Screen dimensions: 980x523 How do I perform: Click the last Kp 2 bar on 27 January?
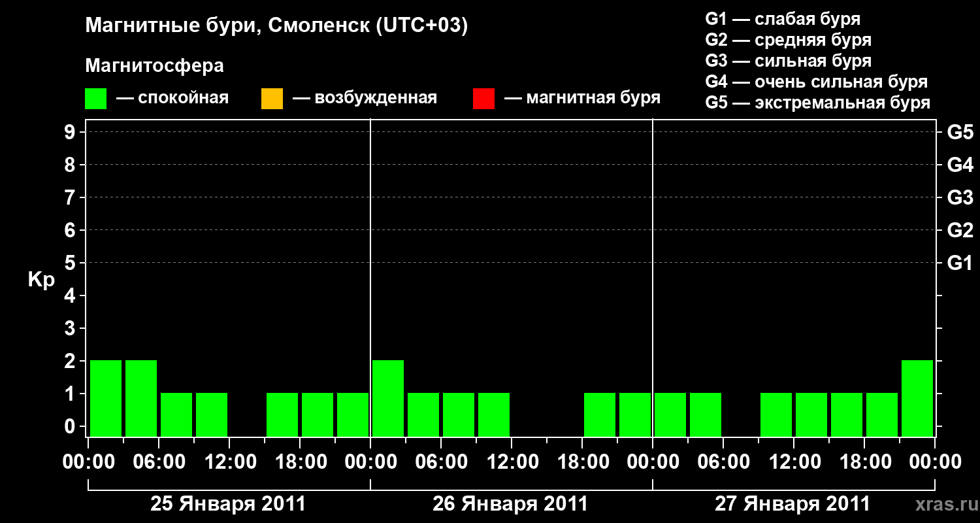click(x=917, y=398)
